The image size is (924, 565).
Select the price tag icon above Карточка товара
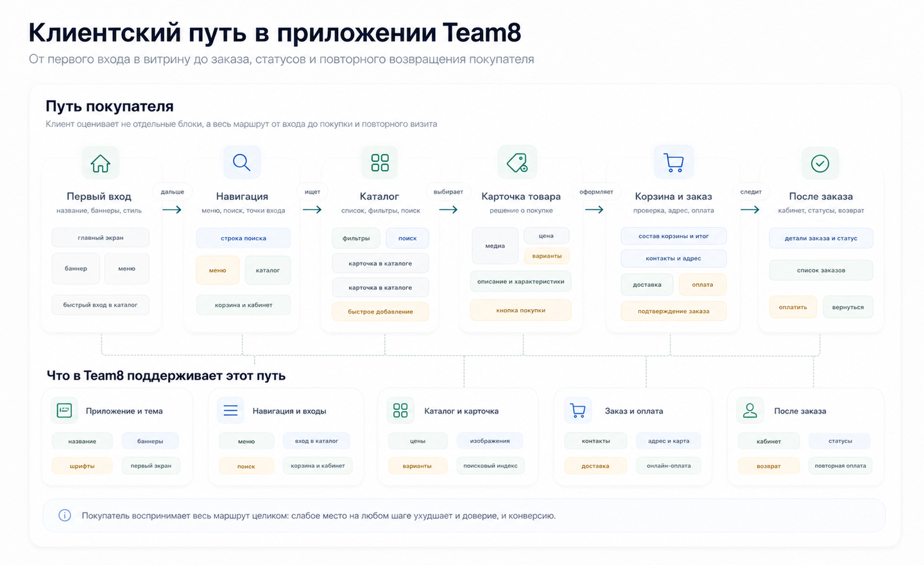pos(517,162)
